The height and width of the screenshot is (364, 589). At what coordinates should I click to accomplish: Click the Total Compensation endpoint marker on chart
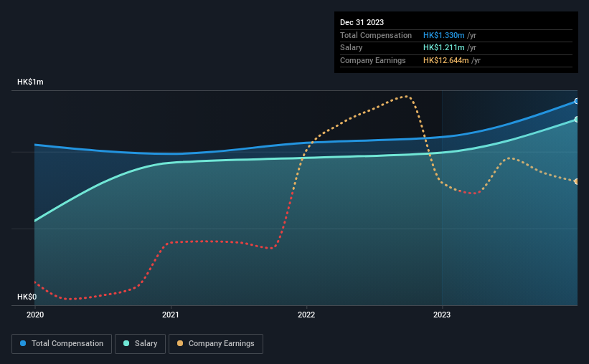point(577,101)
